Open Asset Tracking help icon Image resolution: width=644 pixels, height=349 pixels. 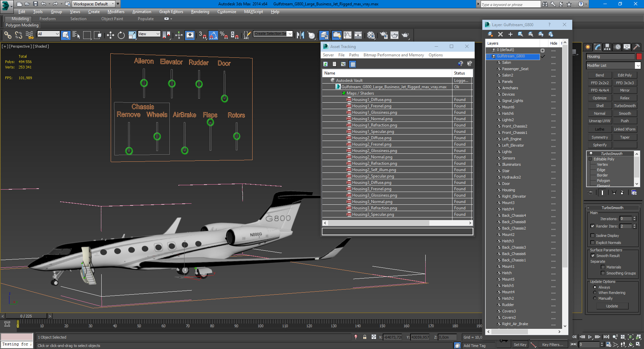pos(461,64)
